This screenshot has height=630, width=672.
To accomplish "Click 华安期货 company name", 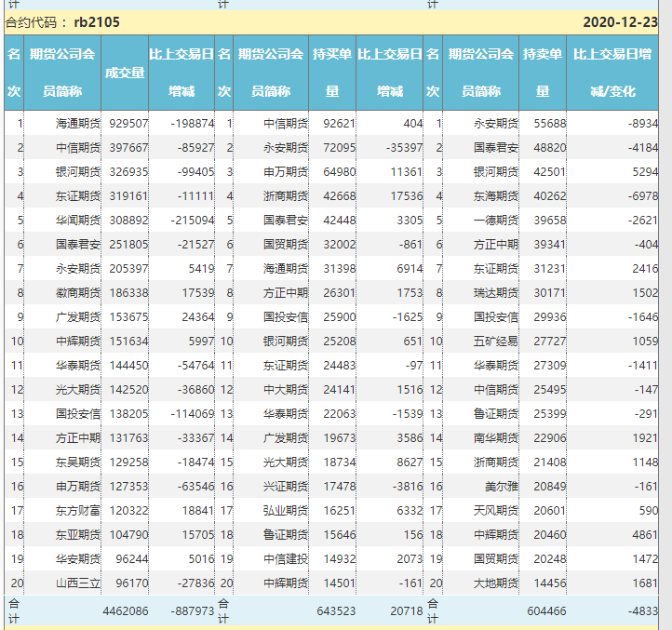I will 78,559.
